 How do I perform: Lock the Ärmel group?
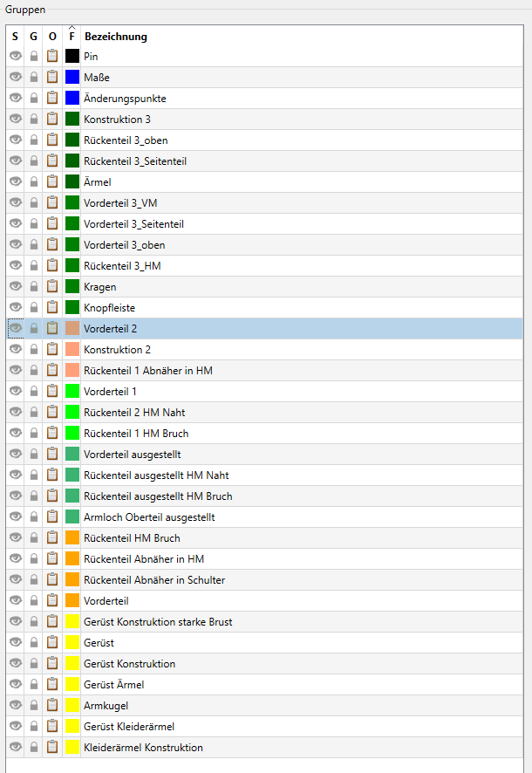click(34, 182)
